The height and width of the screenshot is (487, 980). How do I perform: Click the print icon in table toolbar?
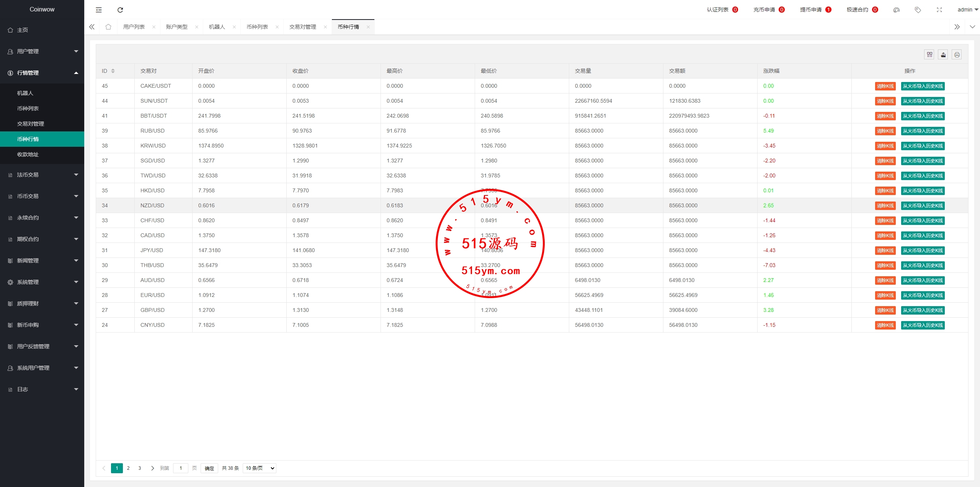pos(957,55)
